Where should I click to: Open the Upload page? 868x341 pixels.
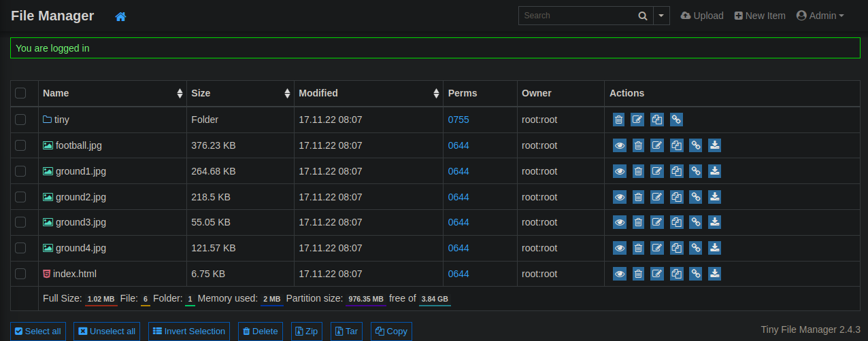tap(702, 16)
